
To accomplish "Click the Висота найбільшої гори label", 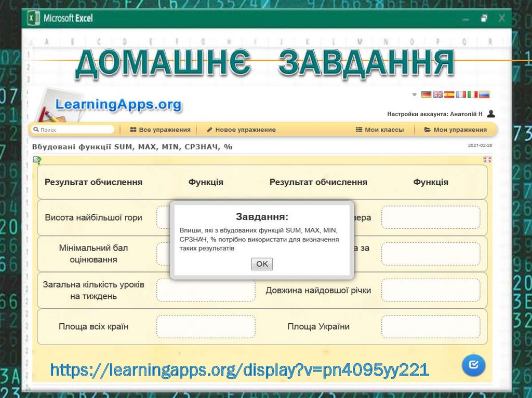I will 94,217.
